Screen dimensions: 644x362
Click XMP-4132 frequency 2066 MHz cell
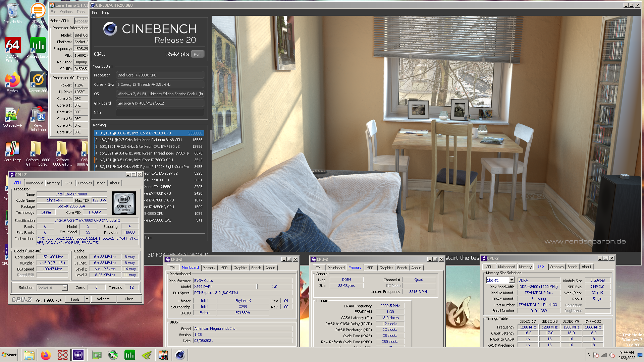click(x=593, y=327)
